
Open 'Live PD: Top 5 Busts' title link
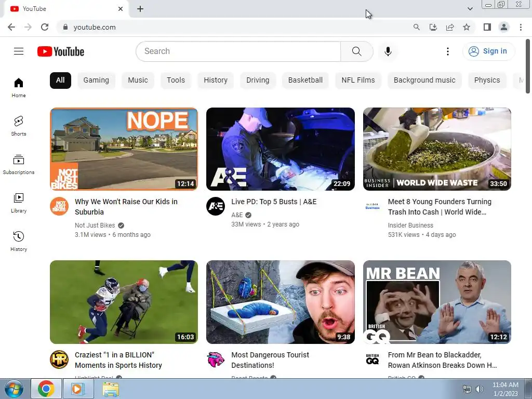pos(274,202)
